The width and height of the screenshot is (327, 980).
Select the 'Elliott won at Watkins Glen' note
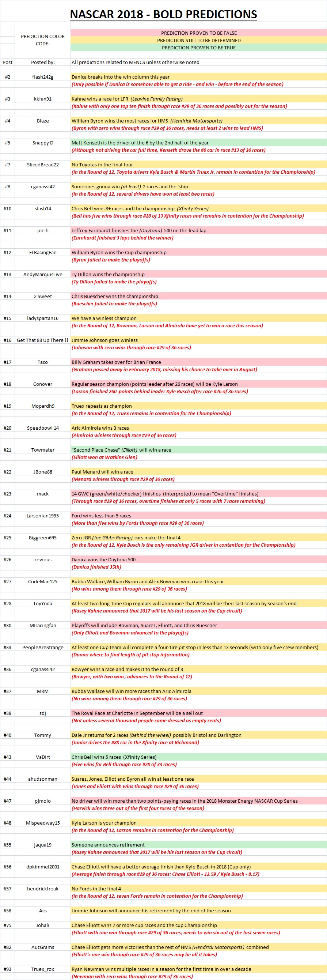(x=104, y=457)
